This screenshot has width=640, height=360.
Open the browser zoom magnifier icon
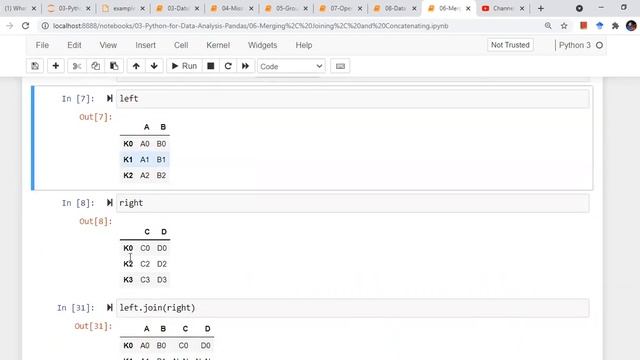548,26
